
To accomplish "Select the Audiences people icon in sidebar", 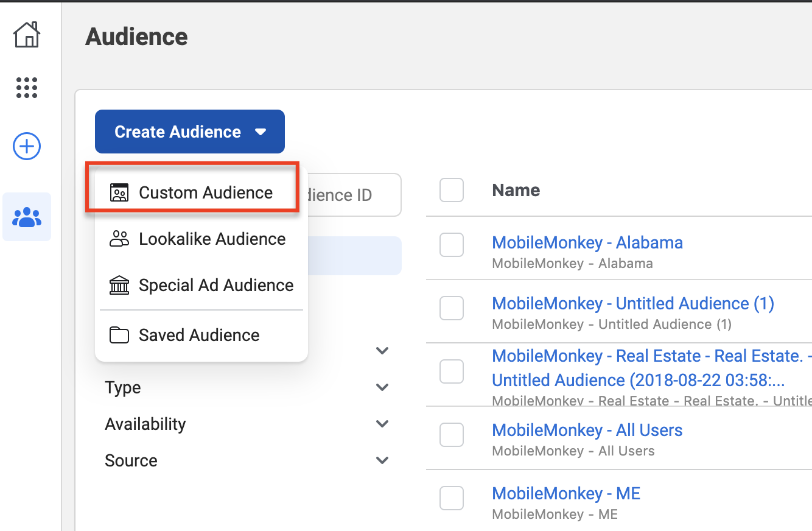I will click(x=27, y=217).
